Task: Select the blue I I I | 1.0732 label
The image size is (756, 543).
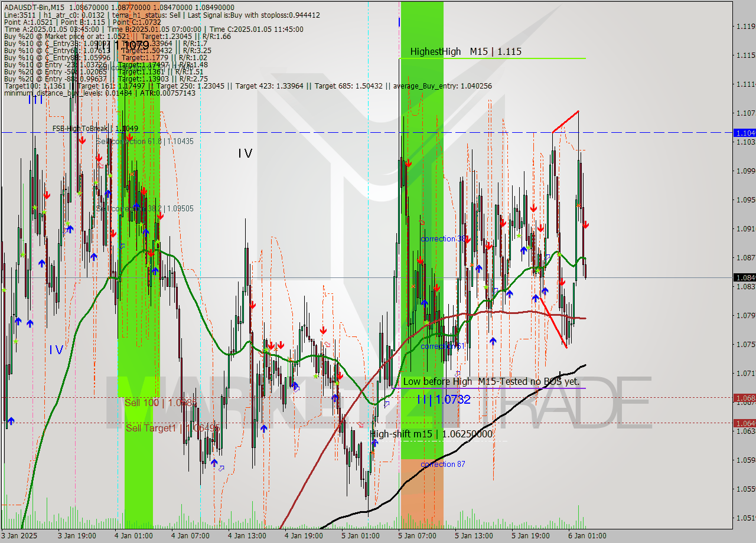Action: click(x=444, y=400)
